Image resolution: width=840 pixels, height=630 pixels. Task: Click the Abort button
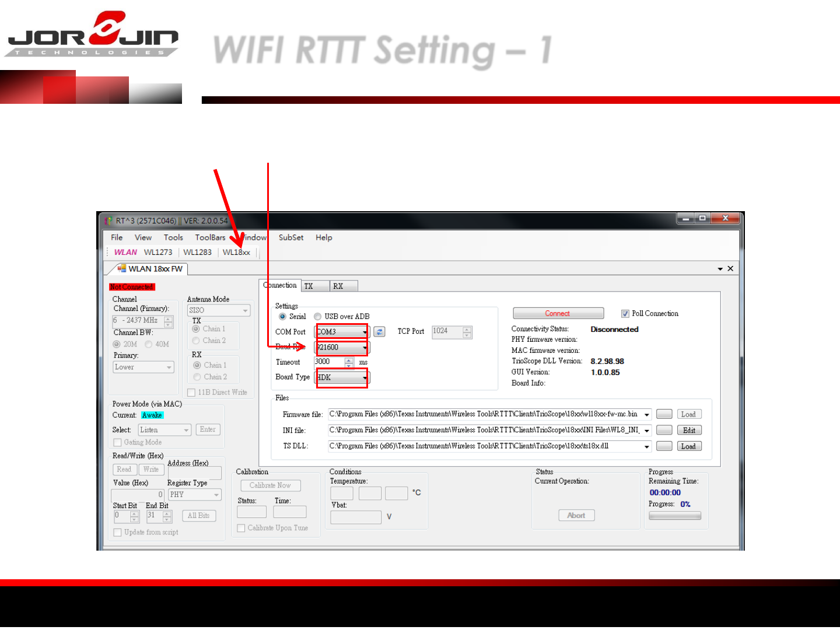click(576, 515)
